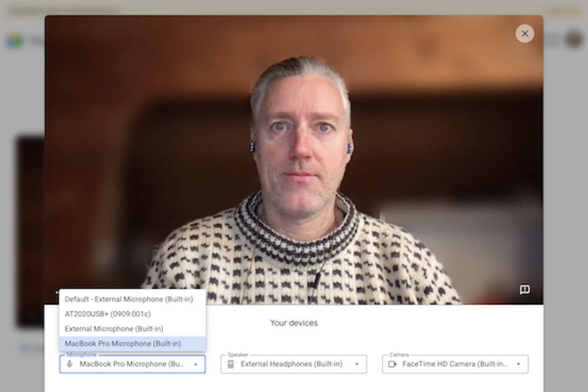
Task: Click the camera icon in Camera field
Action: coord(392,364)
